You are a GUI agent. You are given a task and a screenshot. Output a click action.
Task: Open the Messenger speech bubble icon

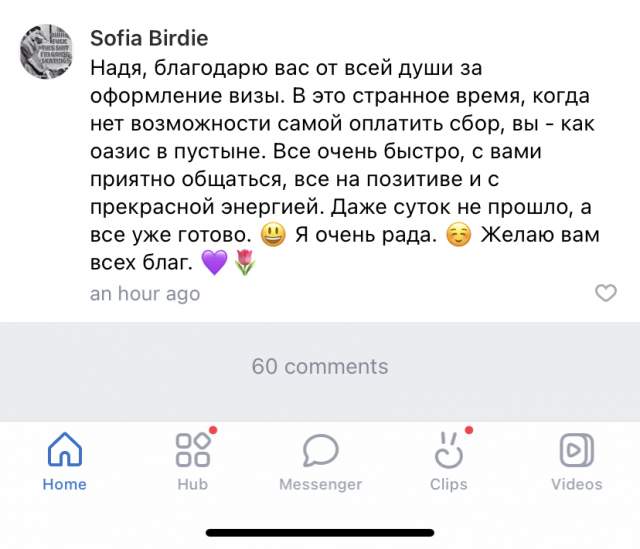320,451
